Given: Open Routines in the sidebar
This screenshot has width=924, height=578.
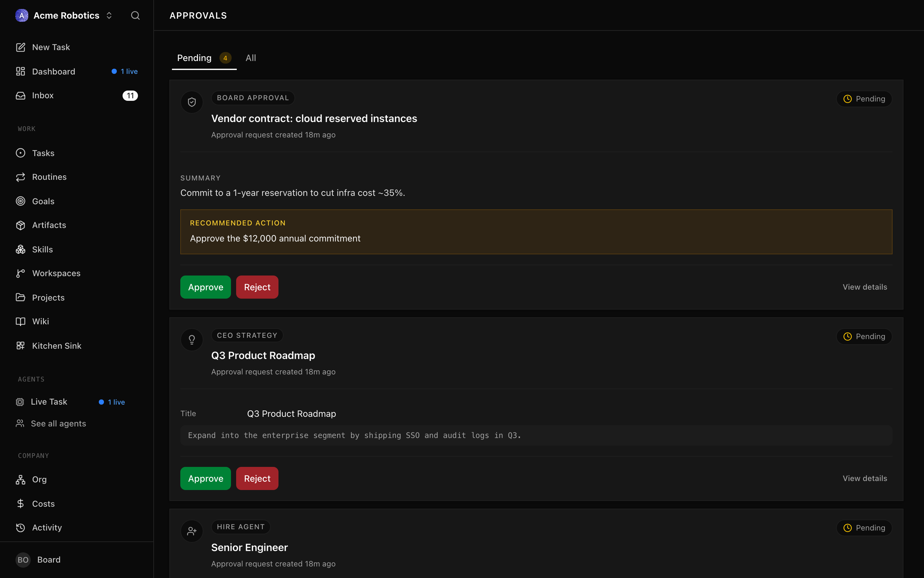Looking at the screenshot, I should [77, 177].
